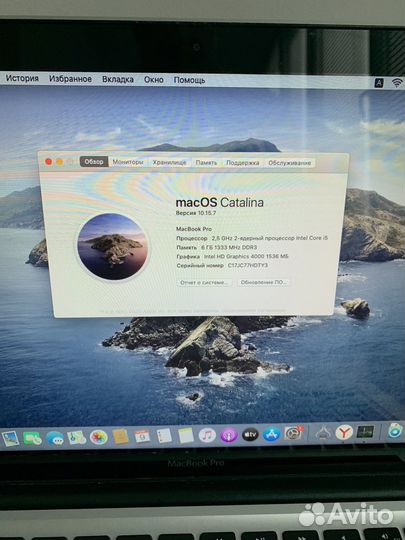Switch to the Хранилище tab
Viewport: 405px width, 540px height.
[169, 162]
